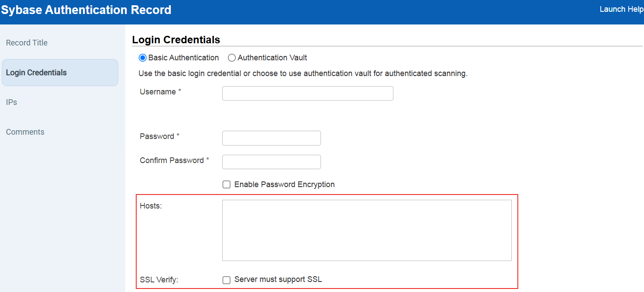
Task: Navigate to the IPs section
Action: pyautogui.click(x=11, y=102)
